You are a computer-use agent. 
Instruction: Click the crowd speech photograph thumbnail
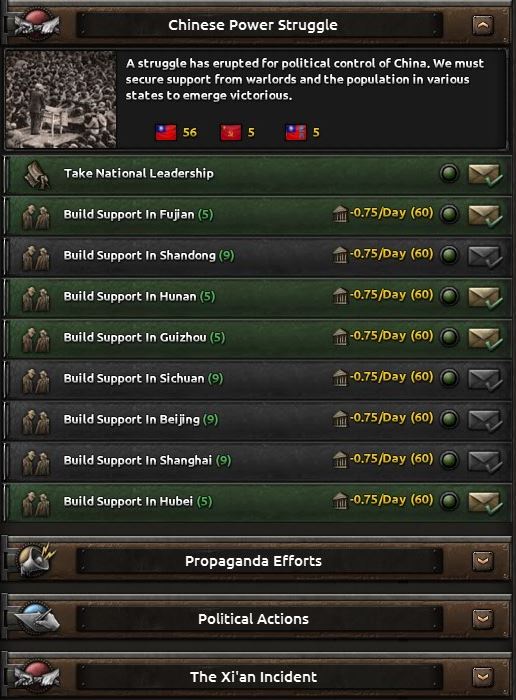coord(61,99)
